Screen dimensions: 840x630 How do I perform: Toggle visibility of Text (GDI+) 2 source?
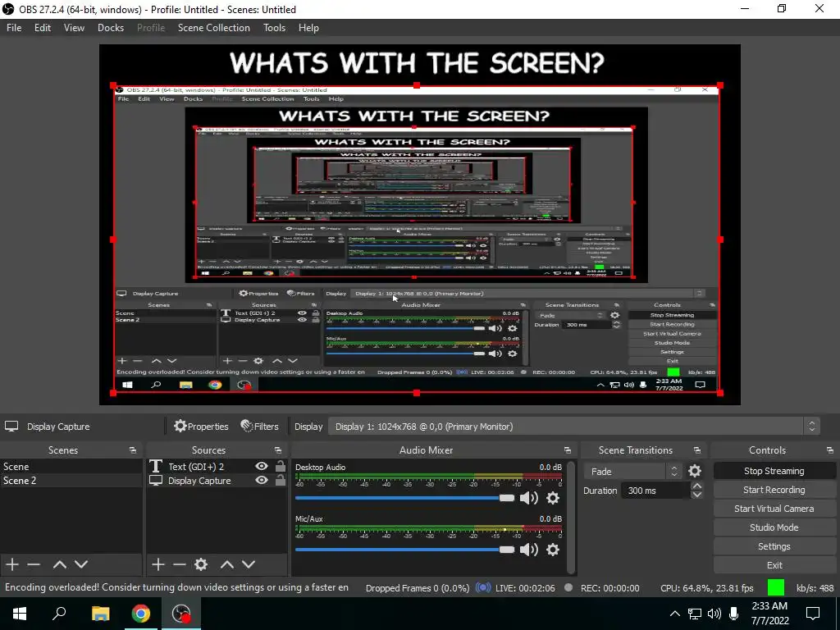pos(262,466)
